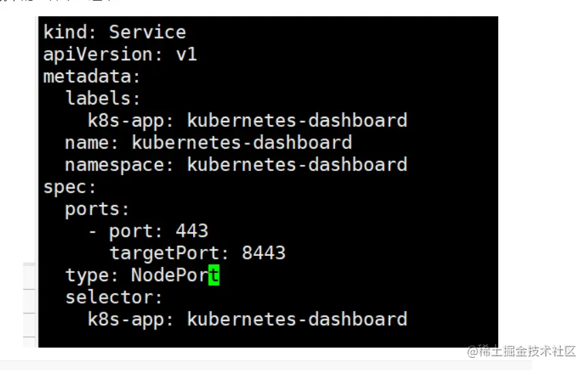Click the spec: line
The width and height of the screenshot is (588, 370).
pos(69,187)
